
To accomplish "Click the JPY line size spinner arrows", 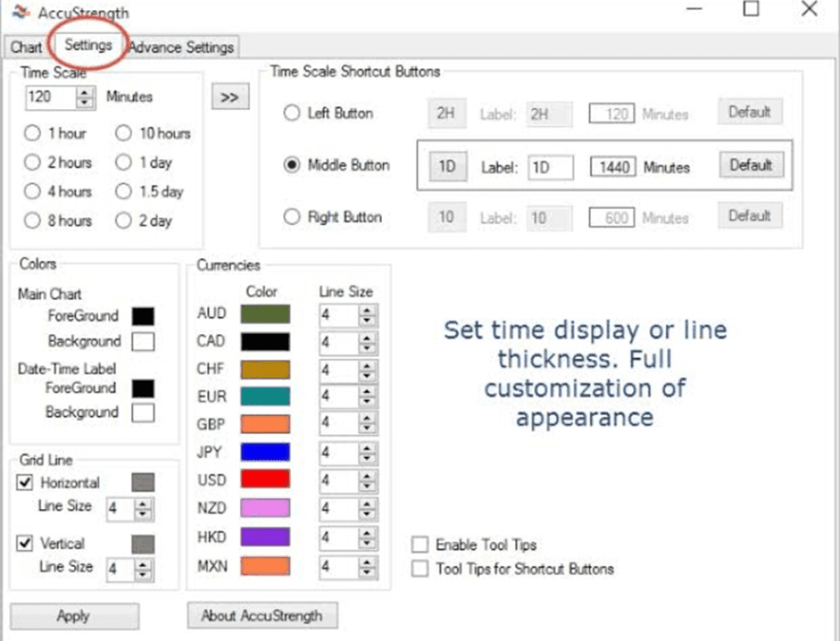I will pyautogui.click(x=367, y=454).
